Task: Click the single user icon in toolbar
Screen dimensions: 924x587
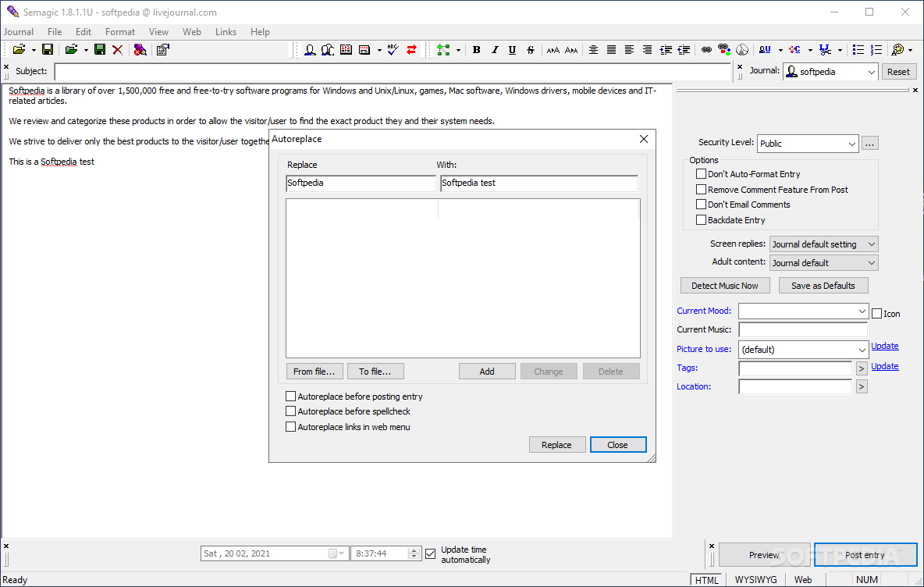Action: click(310, 50)
